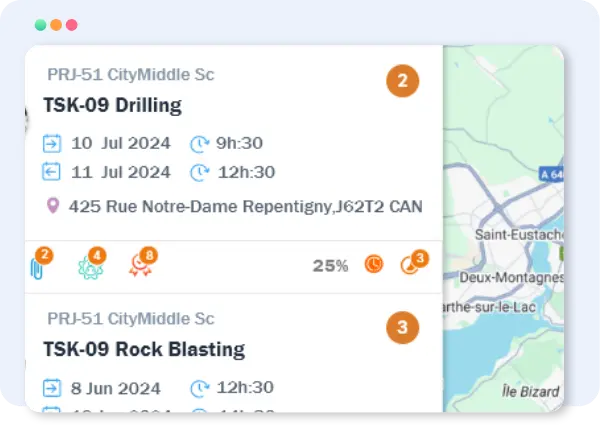Click the teal gear icon with badge 4

point(90,266)
